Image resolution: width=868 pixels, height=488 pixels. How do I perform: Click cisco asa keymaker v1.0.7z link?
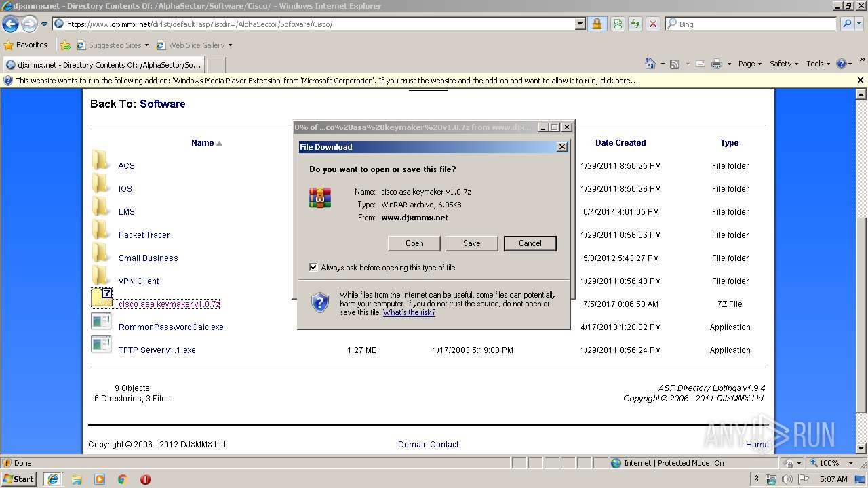(x=169, y=304)
